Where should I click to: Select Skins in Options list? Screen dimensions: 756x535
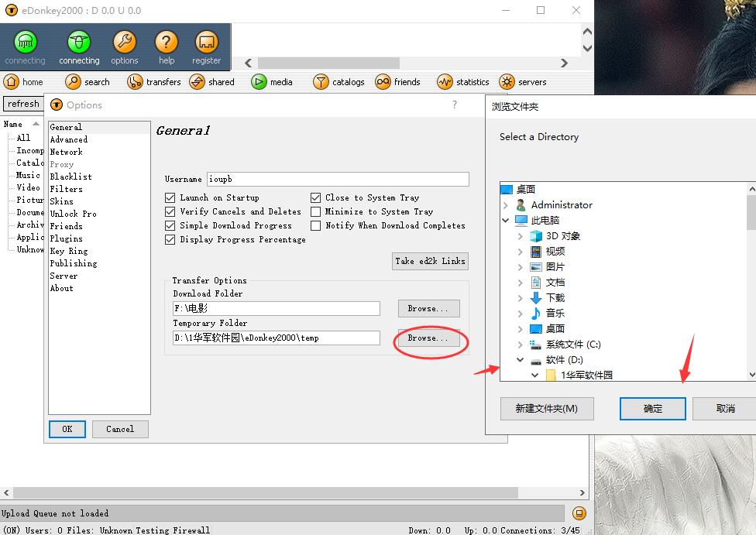click(62, 201)
